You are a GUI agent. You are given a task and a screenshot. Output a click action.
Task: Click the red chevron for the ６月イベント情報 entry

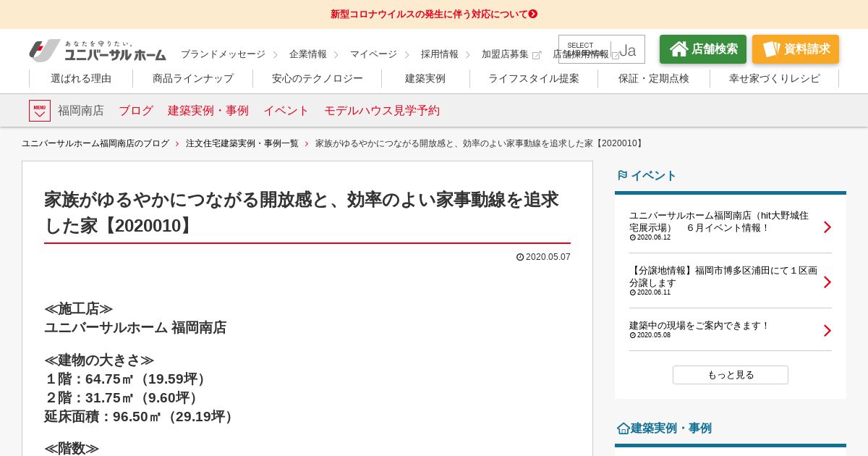coord(827,227)
